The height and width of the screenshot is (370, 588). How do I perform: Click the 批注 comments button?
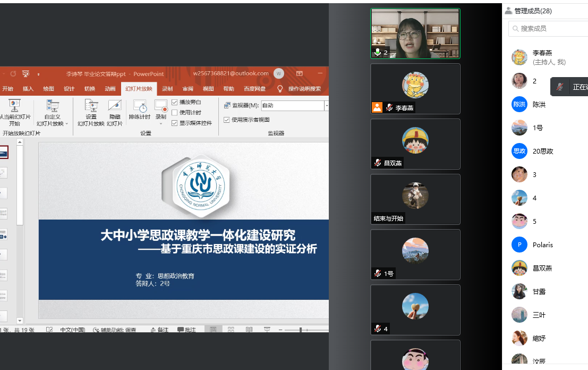point(186,330)
